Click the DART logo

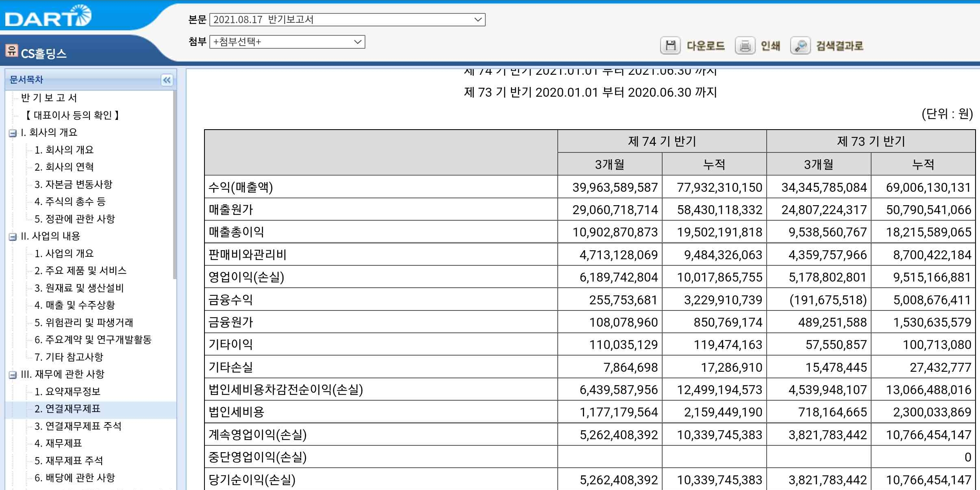pos(48,16)
